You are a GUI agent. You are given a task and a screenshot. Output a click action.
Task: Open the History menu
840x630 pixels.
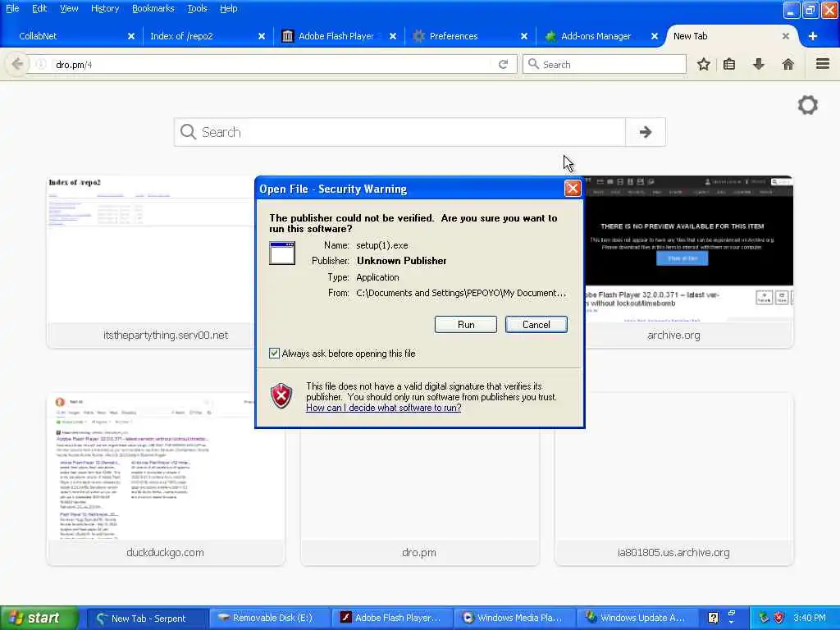click(x=104, y=8)
